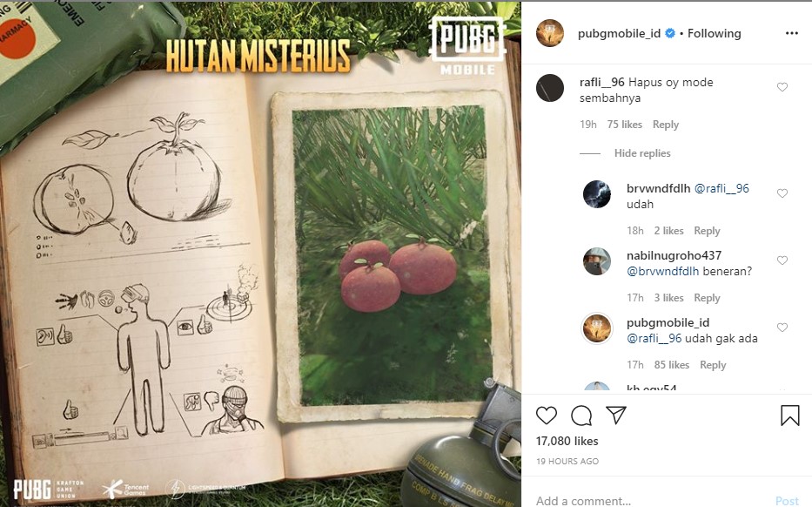Save the post with the bookmark icon
812x507 pixels.
(789, 416)
